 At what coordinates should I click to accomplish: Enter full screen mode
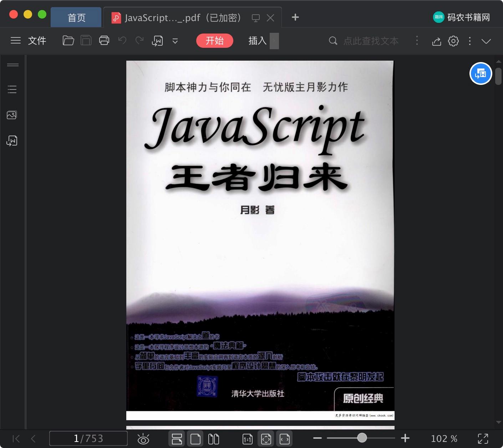tap(483, 439)
